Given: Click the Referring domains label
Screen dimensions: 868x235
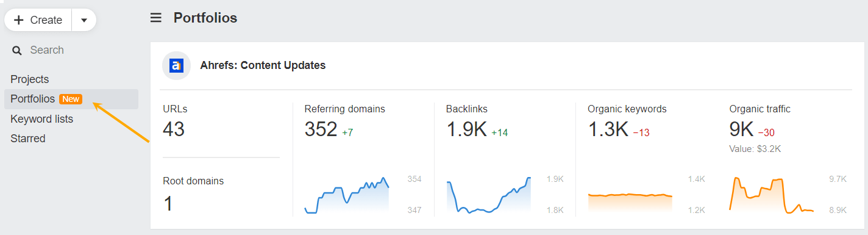Looking at the screenshot, I should 344,109.
